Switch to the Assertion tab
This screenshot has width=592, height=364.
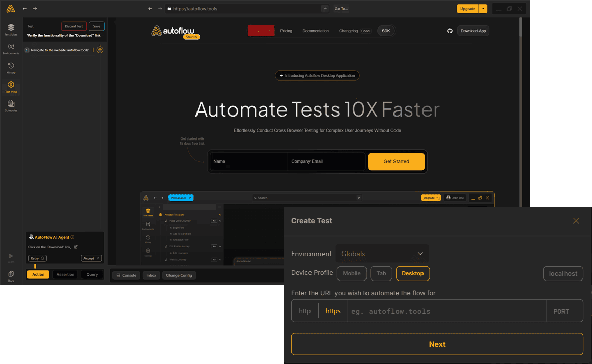pyautogui.click(x=65, y=274)
